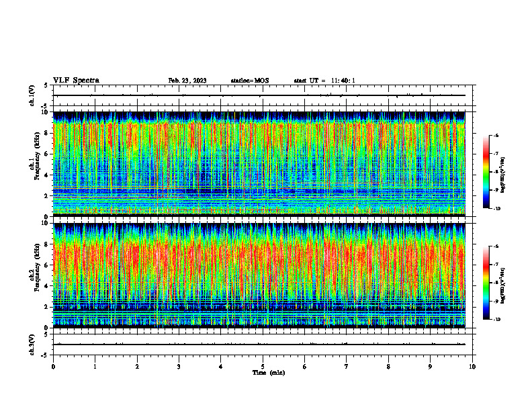Click the "6" kHz tick on ch.2 axis
This screenshot has height=411, width=532.
click(x=48, y=265)
